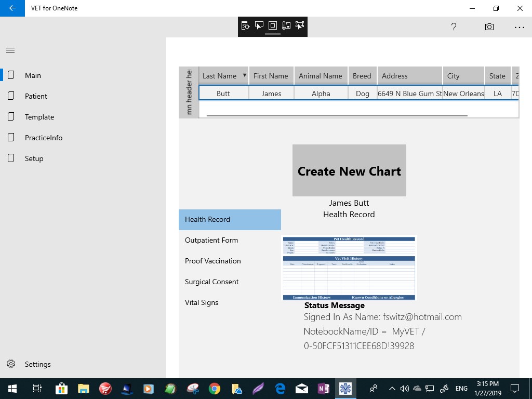Image resolution: width=532 pixels, height=399 pixels.
Task: Open OneNote from the taskbar
Action: [x=323, y=389]
